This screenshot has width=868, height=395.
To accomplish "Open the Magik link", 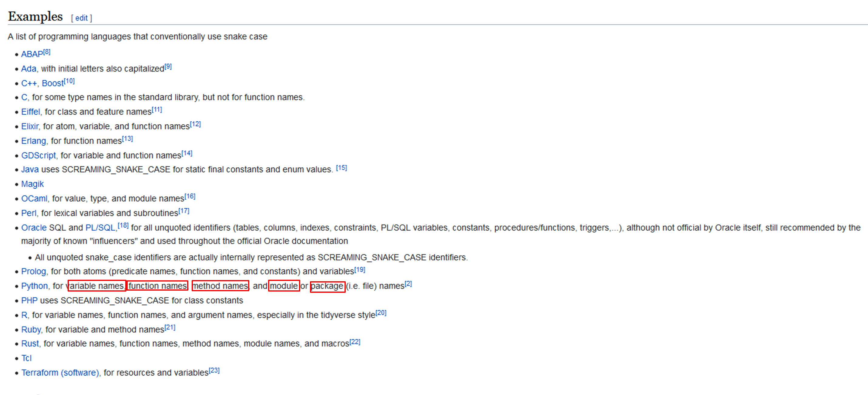I will (32, 184).
